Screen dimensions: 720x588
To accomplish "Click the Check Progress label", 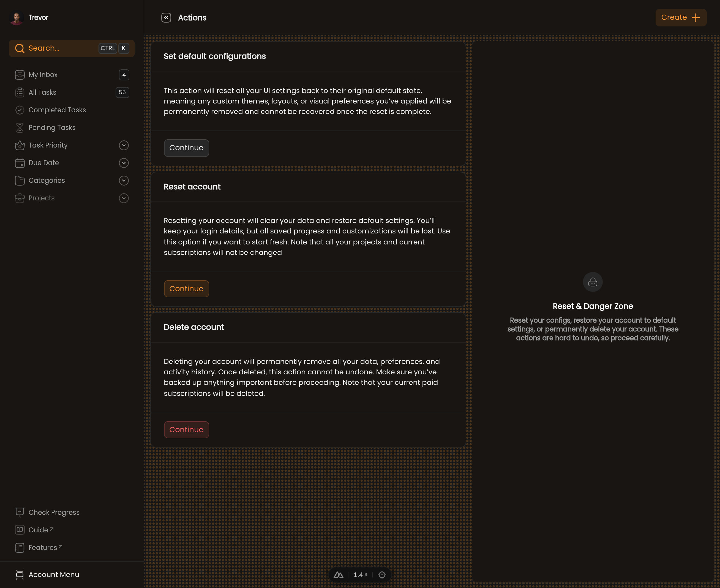I will (x=54, y=513).
